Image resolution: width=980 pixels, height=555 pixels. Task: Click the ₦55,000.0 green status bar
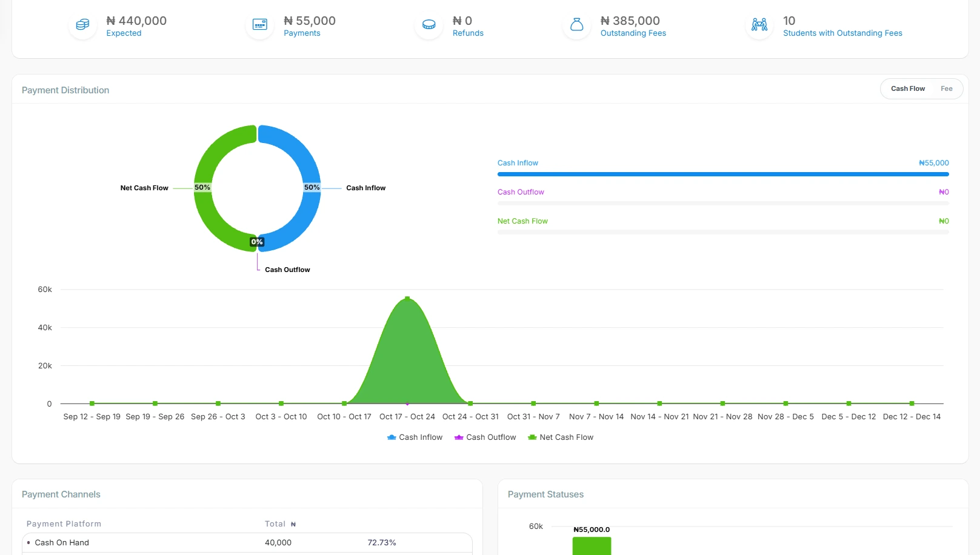coord(592,546)
